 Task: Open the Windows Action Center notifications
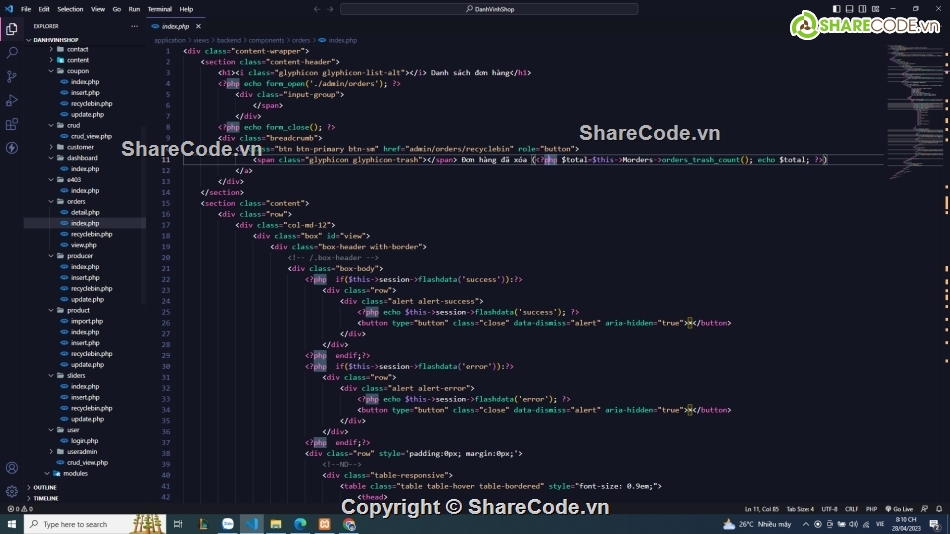click(935, 524)
